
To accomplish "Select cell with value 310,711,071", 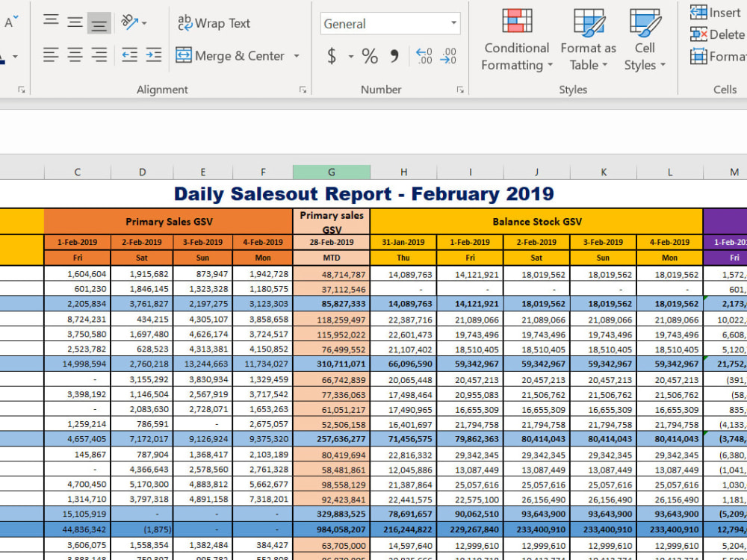I will pos(332,364).
